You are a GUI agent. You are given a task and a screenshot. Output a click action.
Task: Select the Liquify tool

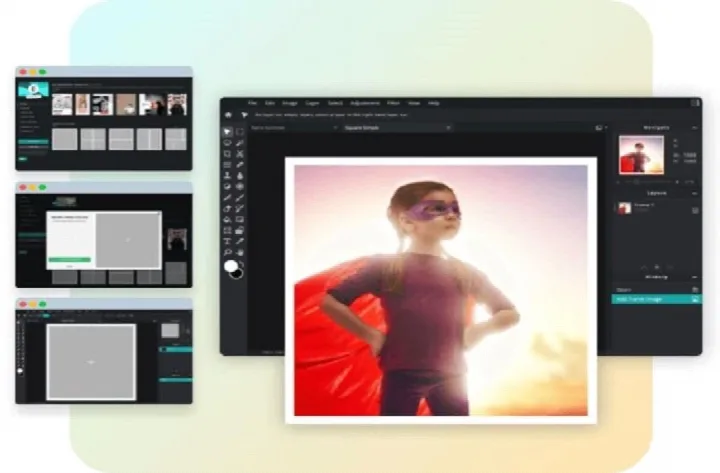227,165
